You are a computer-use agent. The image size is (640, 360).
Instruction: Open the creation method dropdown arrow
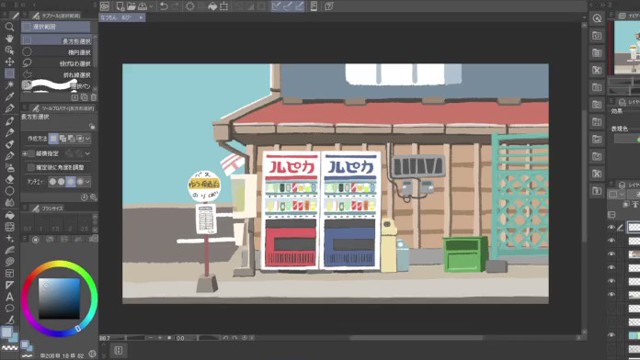click(x=88, y=139)
